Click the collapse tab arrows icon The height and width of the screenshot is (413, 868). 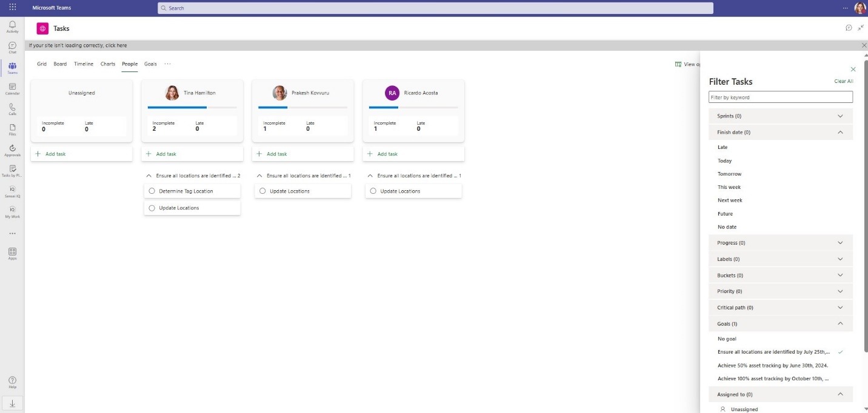click(861, 28)
